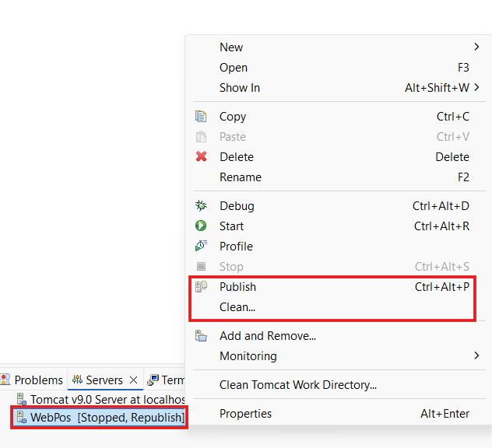Image resolution: width=492 pixels, height=448 pixels.
Task: Expand the Monitoring submenu arrow
Action: (476, 355)
